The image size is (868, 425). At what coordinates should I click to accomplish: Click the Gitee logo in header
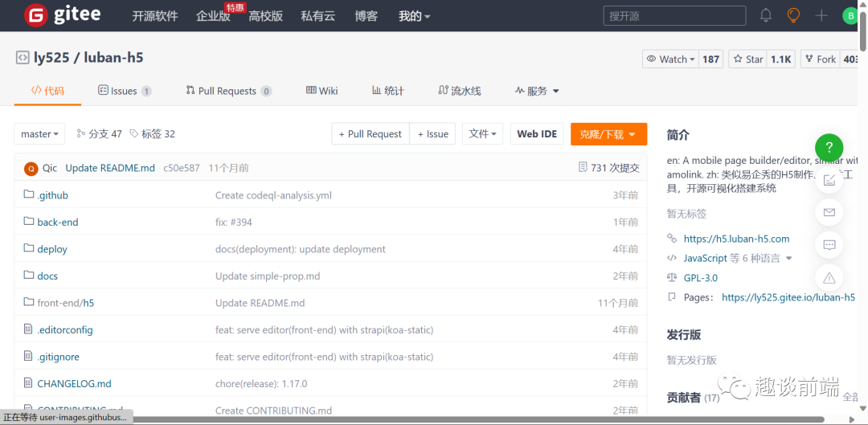(x=61, y=15)
